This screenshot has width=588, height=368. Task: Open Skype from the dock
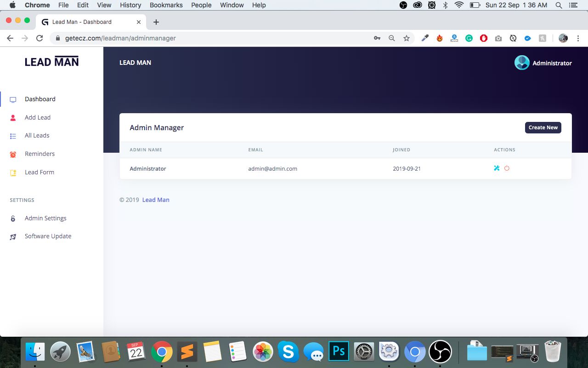(x=288, y=352)
